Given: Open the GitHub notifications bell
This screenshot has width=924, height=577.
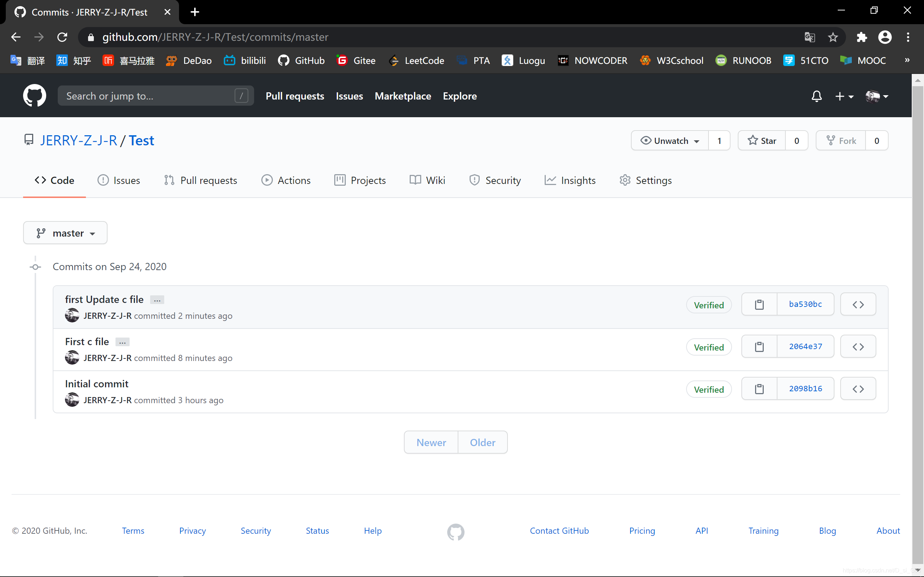Looking at the screenshot, I should (816, 96).
